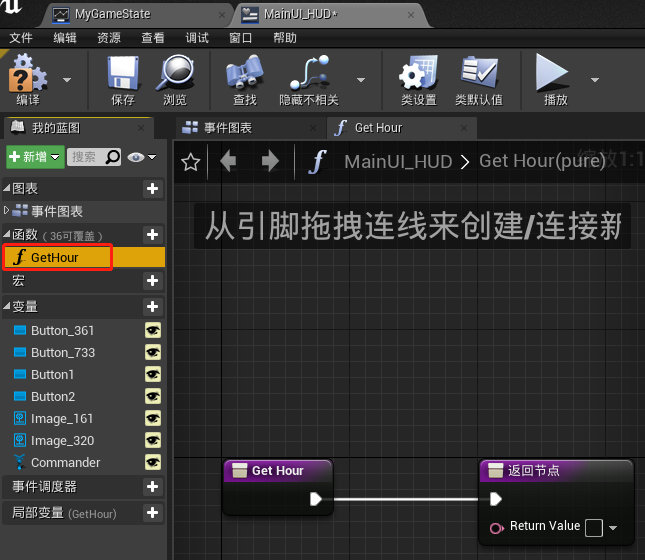Toggle 隐藏不相关 hide unrelated icon
The height and width of the screenshot is (560, 645).
coord(309,80)
